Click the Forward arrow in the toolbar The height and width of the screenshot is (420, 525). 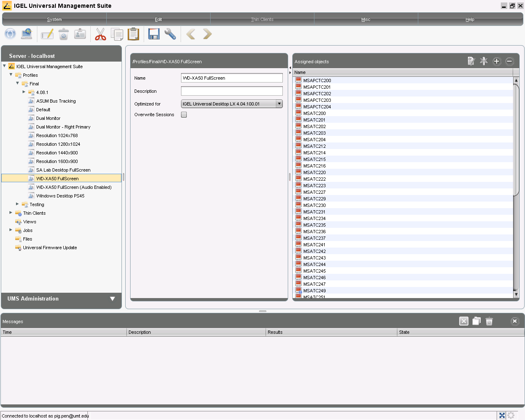pos(207,34)
